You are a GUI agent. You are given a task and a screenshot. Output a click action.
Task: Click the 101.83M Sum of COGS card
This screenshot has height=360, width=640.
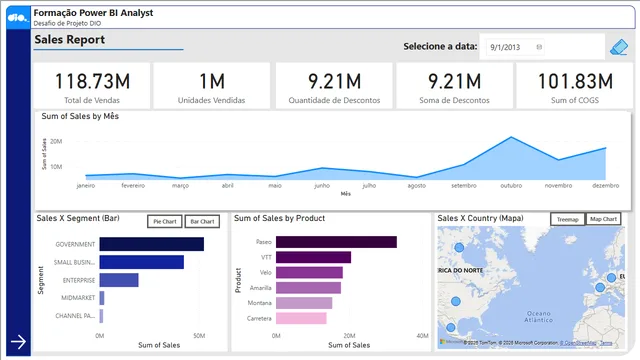575,86
